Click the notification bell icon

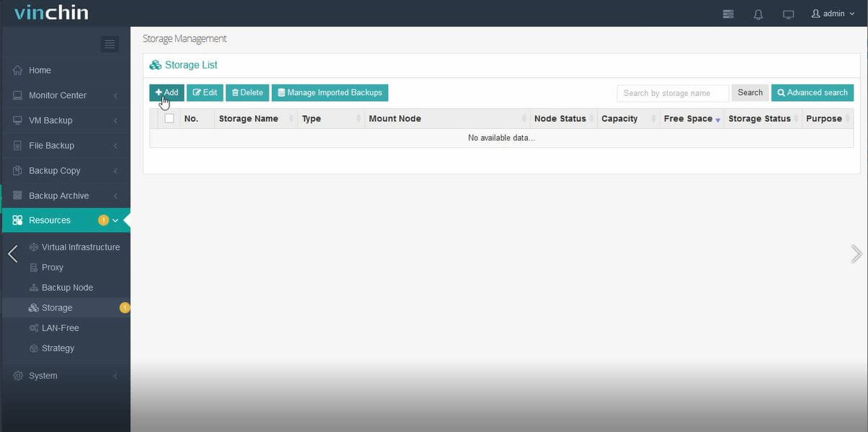758,13
